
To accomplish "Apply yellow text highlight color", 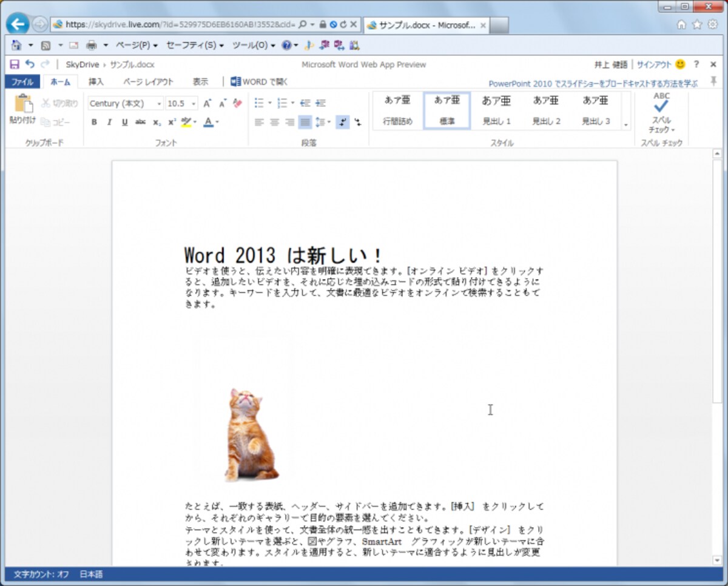I will click(186, 122).
